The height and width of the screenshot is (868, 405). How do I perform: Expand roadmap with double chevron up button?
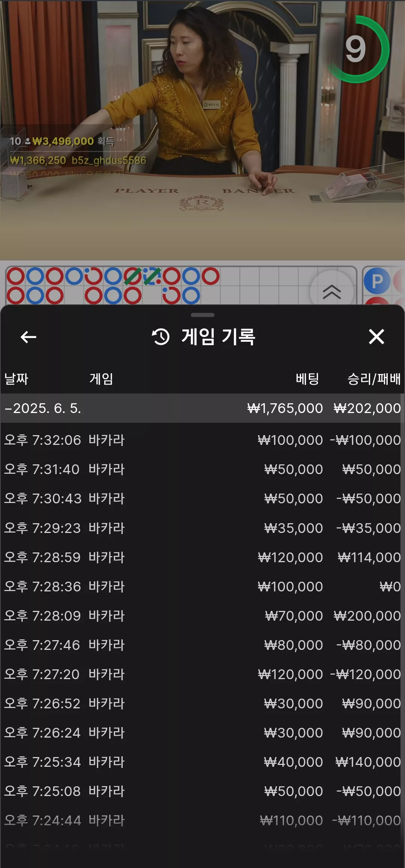click(x=332, y=291)
